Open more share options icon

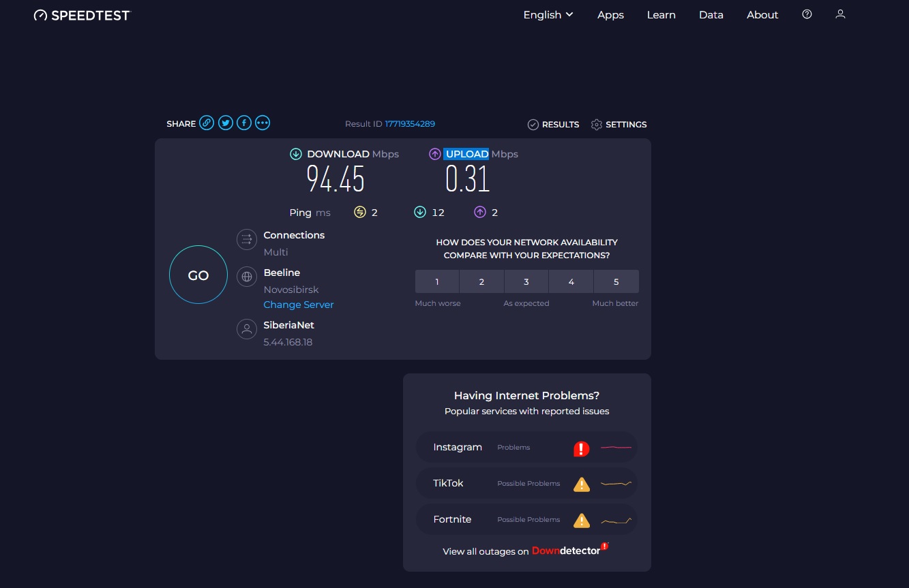point(263,123)
